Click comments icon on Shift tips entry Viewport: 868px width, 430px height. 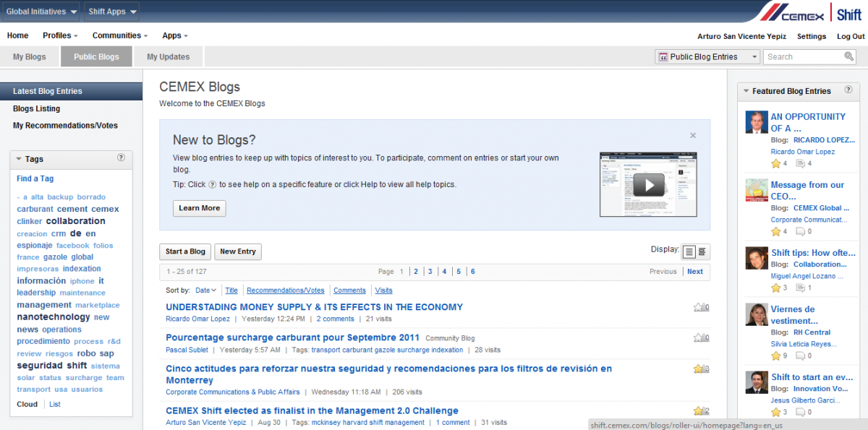[800, 288]
